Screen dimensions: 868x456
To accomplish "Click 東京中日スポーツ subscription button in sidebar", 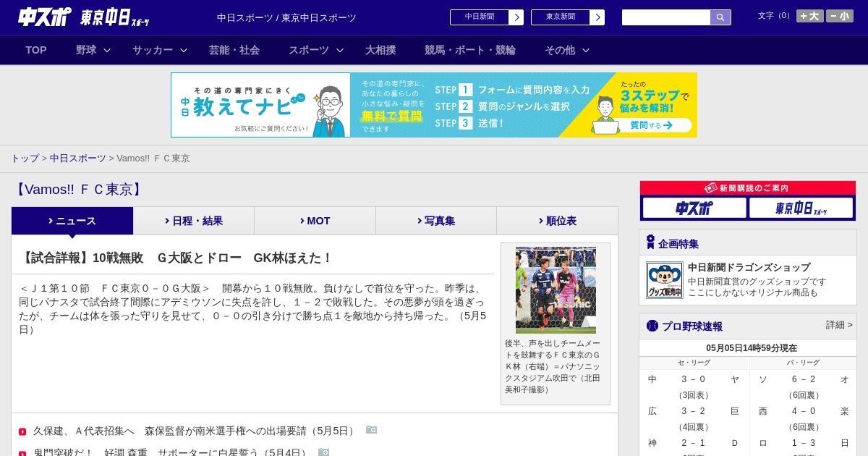I will [801, 208].
